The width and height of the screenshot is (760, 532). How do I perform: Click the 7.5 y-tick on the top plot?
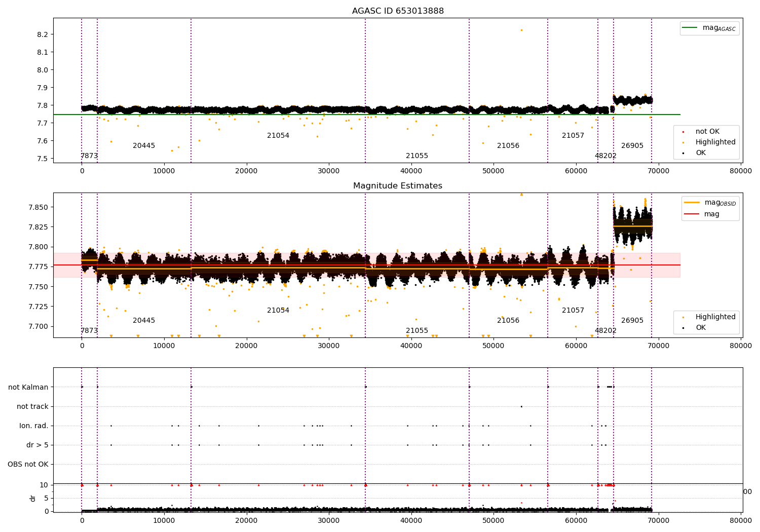pos(43,159)
